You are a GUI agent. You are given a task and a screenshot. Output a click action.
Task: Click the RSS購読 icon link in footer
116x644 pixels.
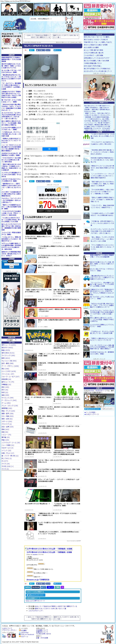pyautogui.click(x=23, y=630)
